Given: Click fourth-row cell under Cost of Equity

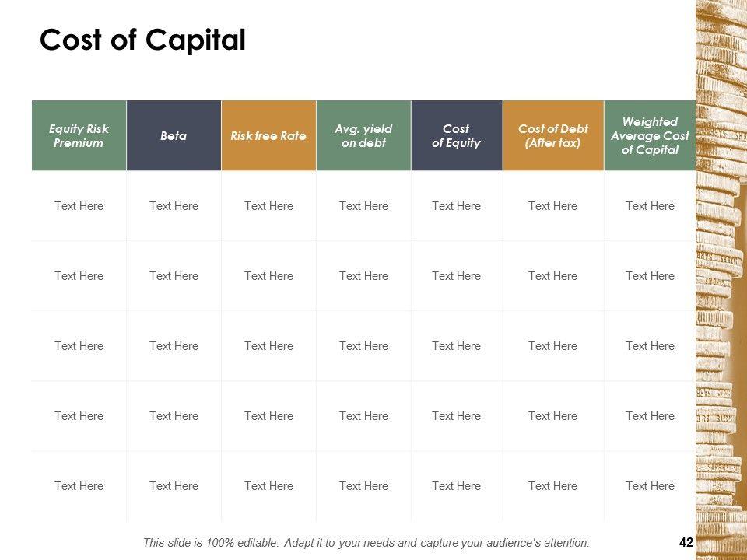Looking at the screenshot, I should pos(456,416).
